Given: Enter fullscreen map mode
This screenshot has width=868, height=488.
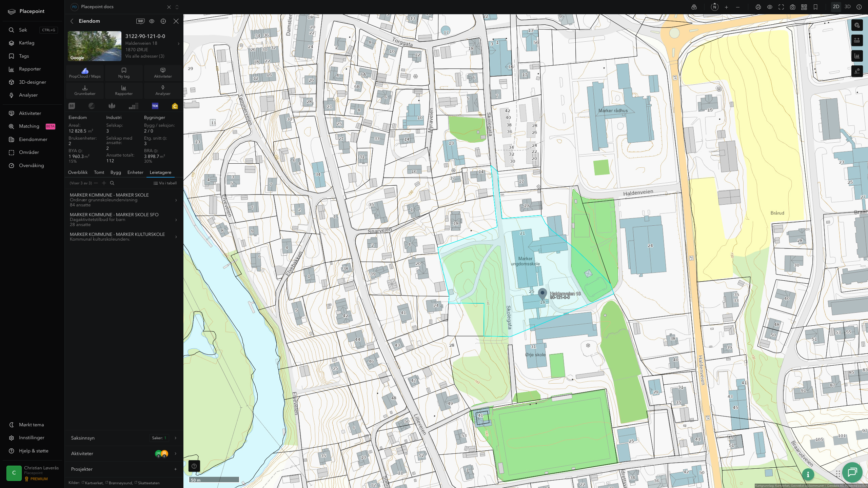Looking at the screenshot, I should tap(781, 7).
